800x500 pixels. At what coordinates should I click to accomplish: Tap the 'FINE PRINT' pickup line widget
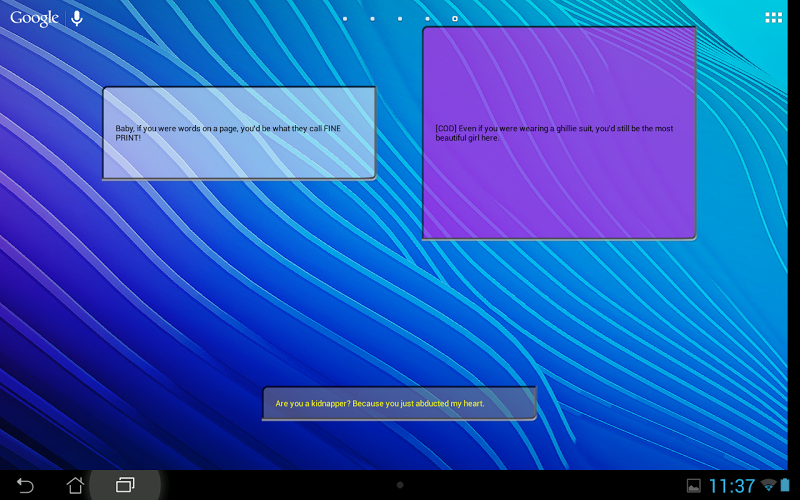pos(239,133)
